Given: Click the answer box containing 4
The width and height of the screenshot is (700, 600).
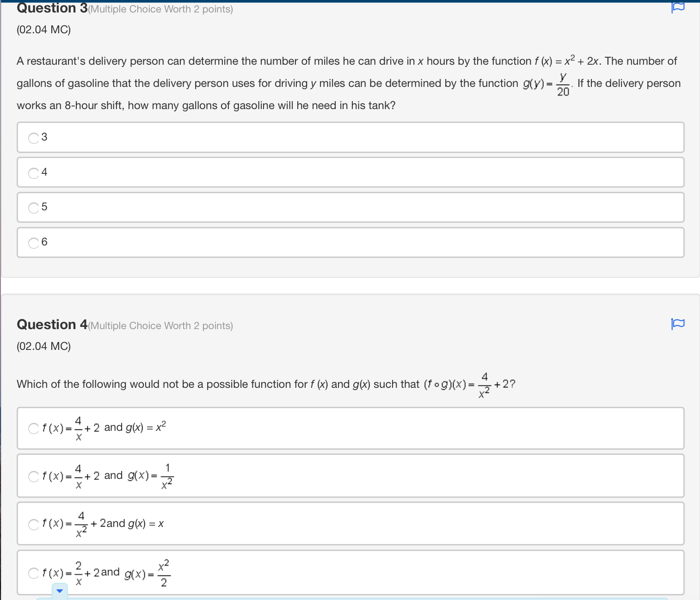Looking at the screenshot, I should (350, 172).
